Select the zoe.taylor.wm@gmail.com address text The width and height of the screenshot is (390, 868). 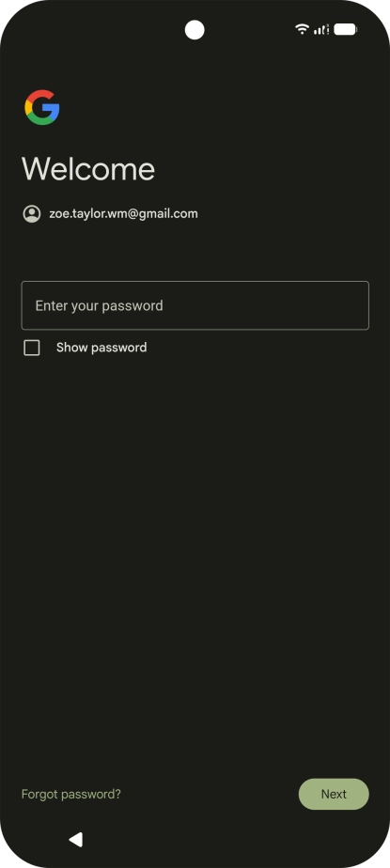123,213
